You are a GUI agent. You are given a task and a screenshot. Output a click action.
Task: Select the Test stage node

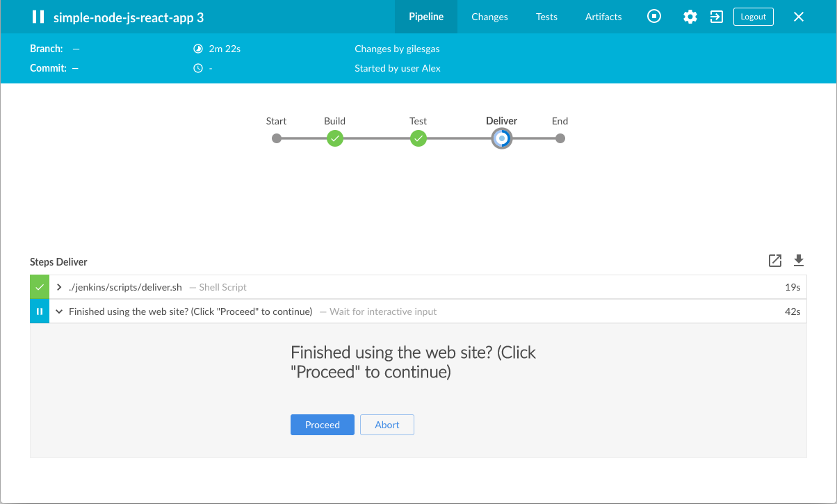418,138
